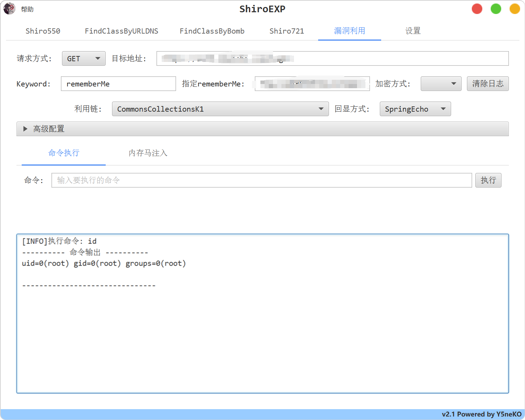Viewport: 525px width, 420px height.
Task: Open the 加密方式 dropdown
Action: (441, 84)
